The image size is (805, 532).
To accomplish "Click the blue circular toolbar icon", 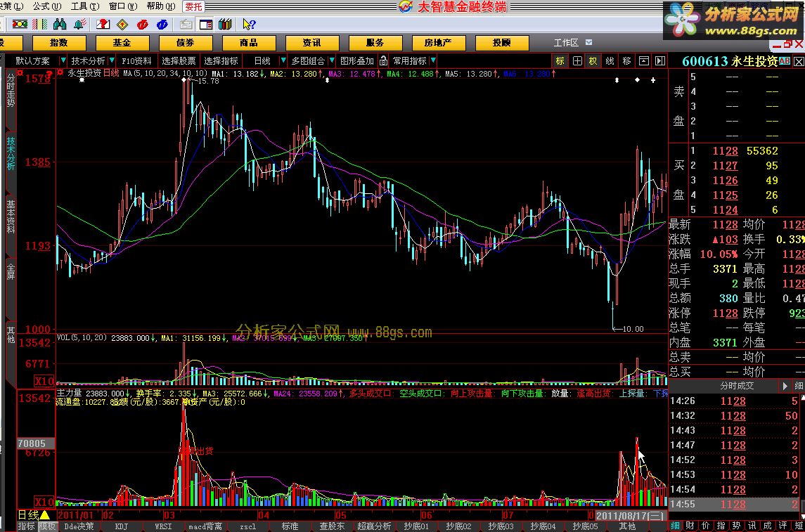I will click(162, 24).
